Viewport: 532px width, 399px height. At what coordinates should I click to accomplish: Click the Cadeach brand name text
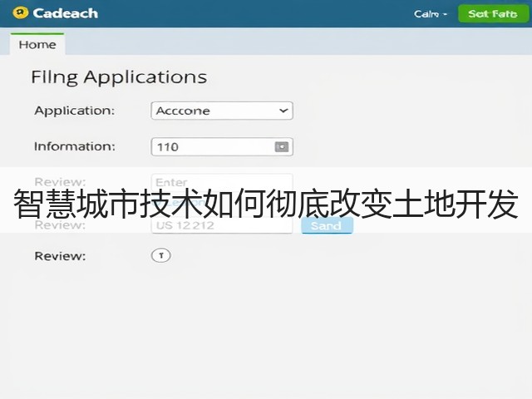pos(65,13)
